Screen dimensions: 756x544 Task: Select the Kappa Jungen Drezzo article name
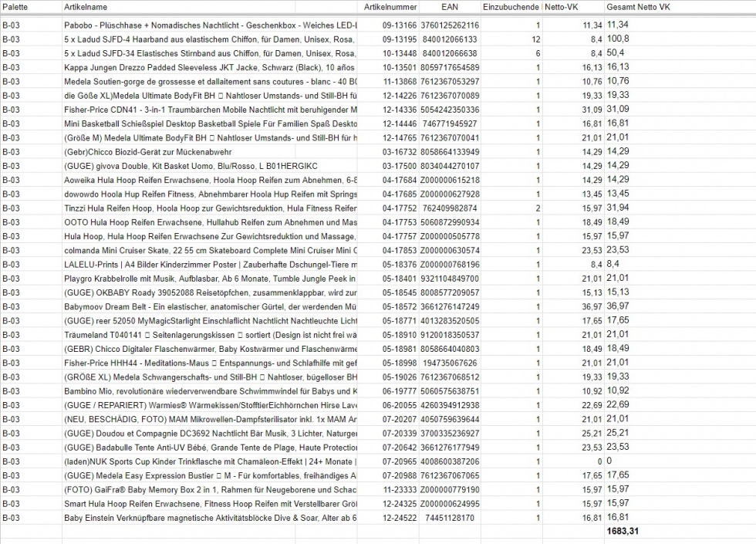tap(209, 67)
